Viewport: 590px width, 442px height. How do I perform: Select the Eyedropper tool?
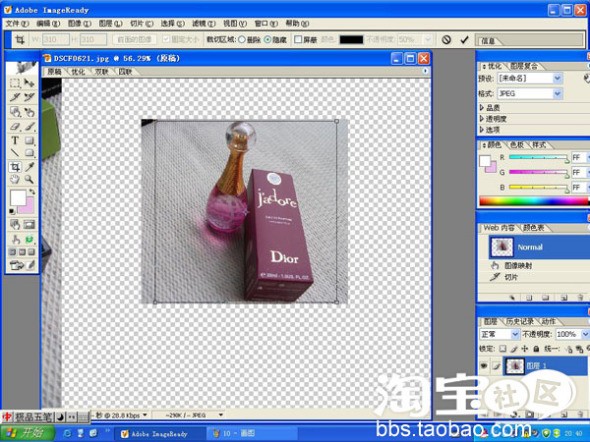(x=29, y=167)
